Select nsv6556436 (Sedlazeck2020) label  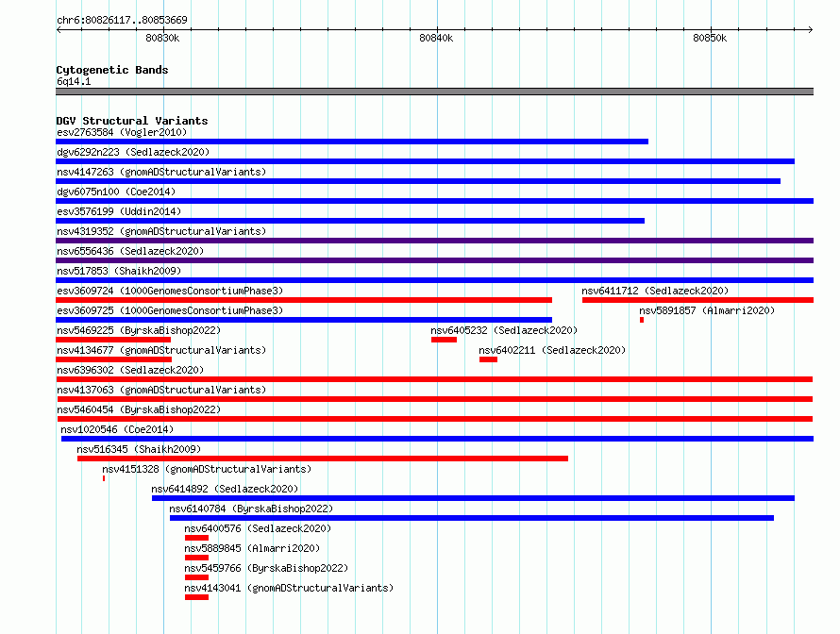tap(130, 251)
